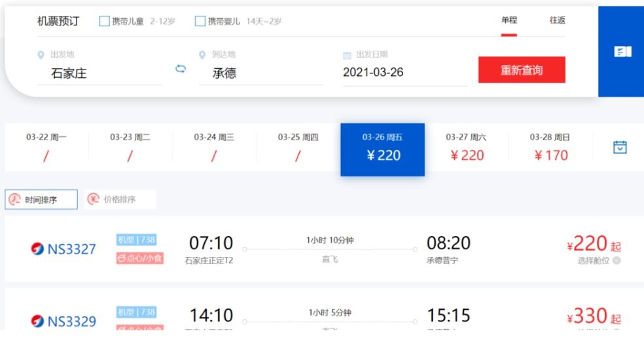Click the clock icon for time sorting
This screenshot has height=346, width=644.
(14, 200)
